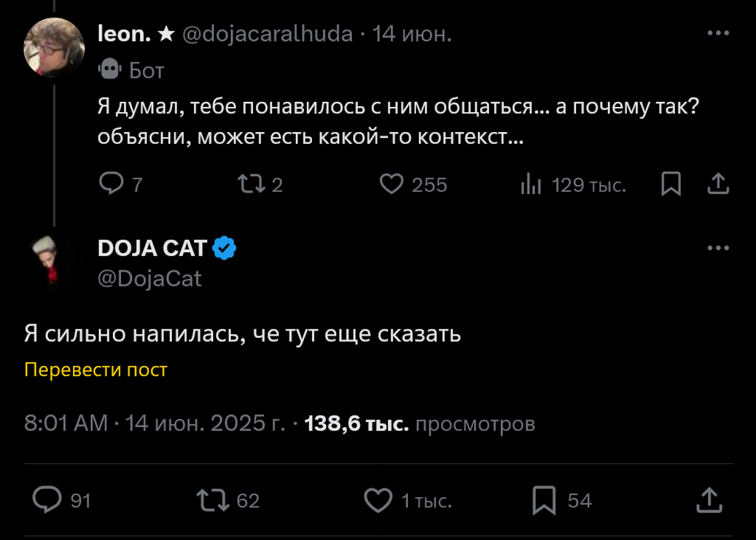Open more options menu on DOJA CAT post
This screenshot has height=540, width=756.
[x=718, y=248]
